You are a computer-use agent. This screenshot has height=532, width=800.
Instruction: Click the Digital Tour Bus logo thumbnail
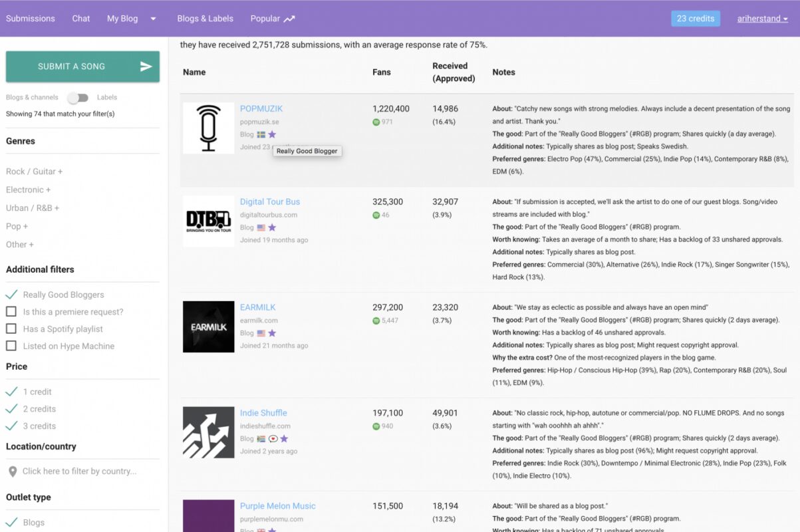coord(209,221)
